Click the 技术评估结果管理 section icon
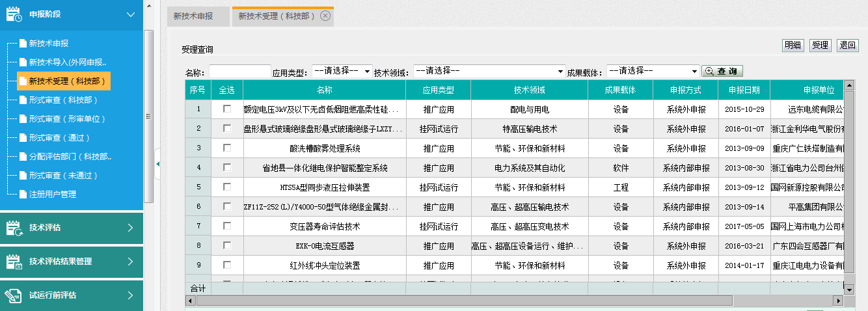This screenshot has height=311, width=868. coord(14,262)
